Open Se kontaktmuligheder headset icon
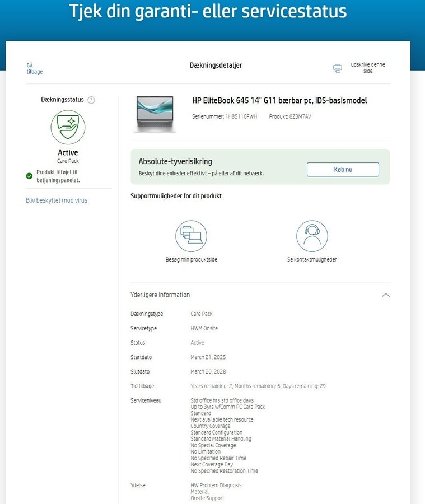Screen dimensions: 425x504 click(x=312, y=236)
